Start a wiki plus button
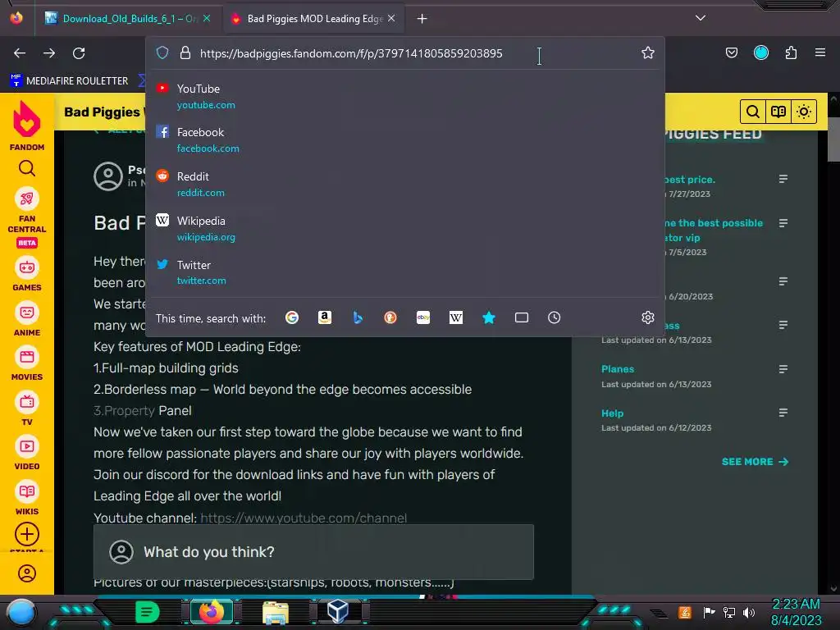Screen dimensions: 840x630 [x=27, y=534]
